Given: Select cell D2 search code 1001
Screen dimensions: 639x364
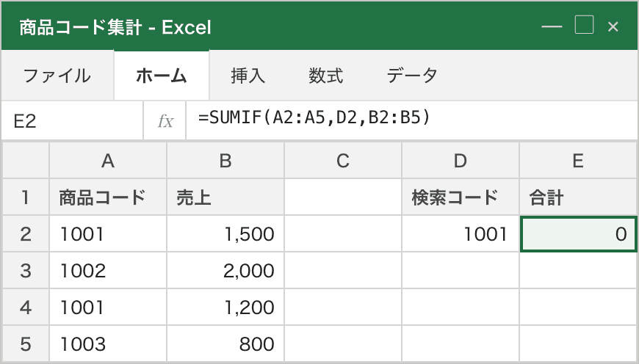Looking at the screenshot, I should pos(460,233).
